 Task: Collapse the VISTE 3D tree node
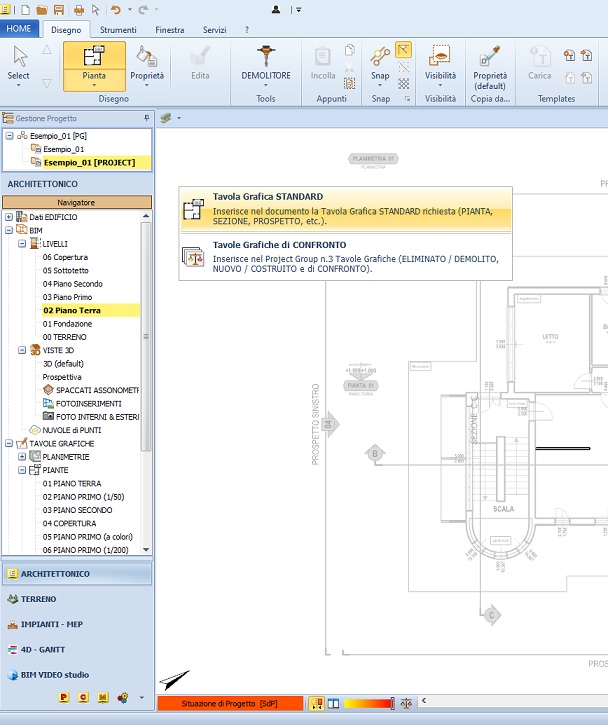pyautogui.click(x=22, y=350)
